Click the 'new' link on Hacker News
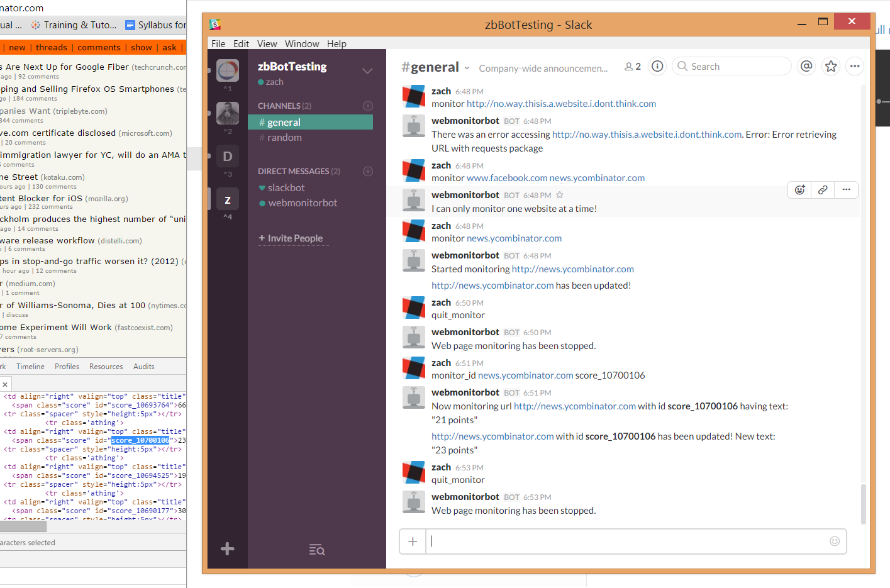This screenshot has height=588, width=890. coord(17,47)
